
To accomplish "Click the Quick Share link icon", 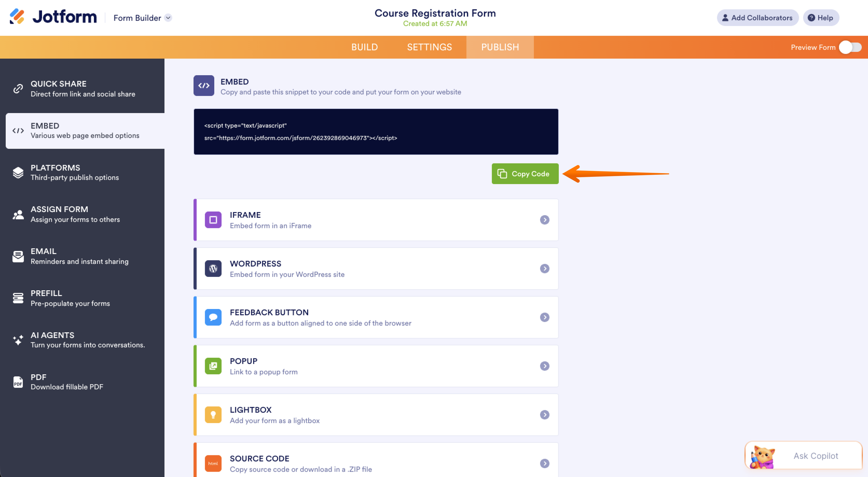I will click(x=18, y=89).
